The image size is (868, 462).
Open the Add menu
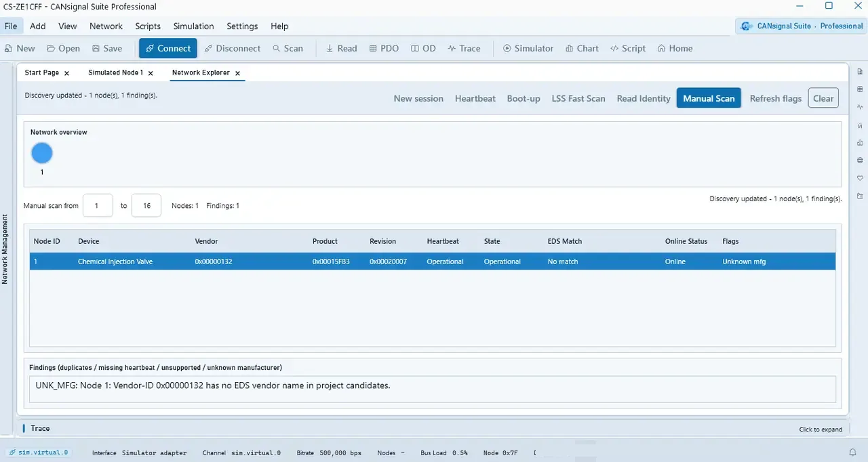coord(38,26)
